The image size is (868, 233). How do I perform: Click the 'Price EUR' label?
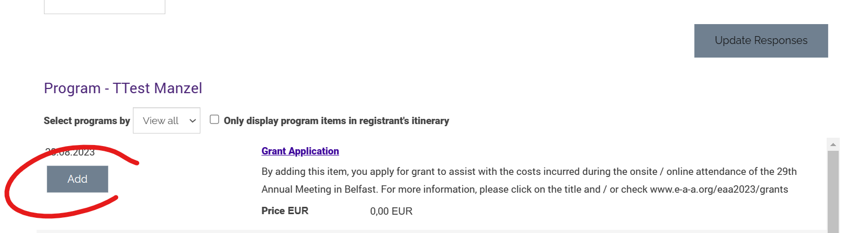click(x=285, y=211)
